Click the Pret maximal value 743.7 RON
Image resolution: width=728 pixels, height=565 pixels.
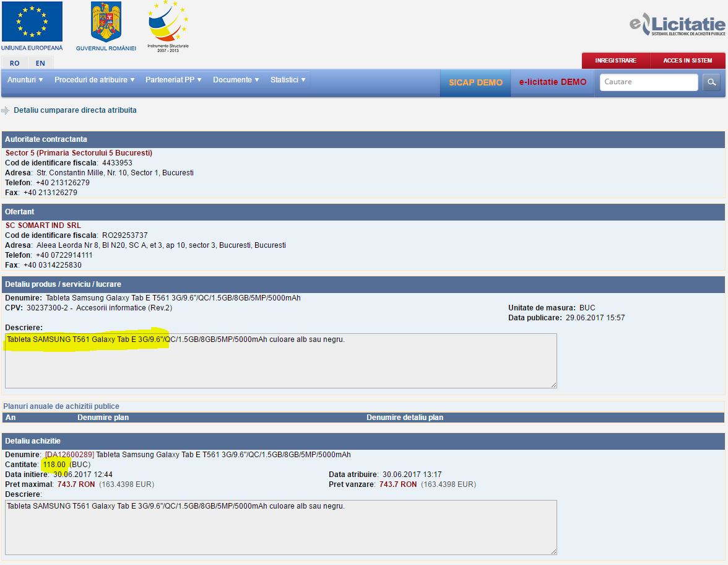pos(76,484)
